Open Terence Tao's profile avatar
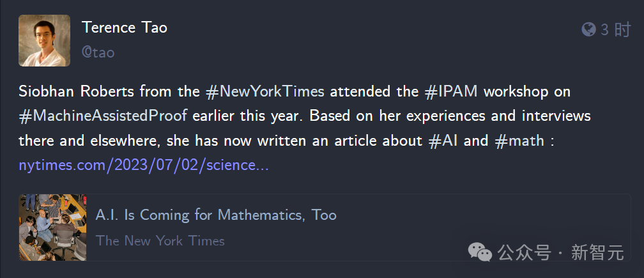 (44, 41)
